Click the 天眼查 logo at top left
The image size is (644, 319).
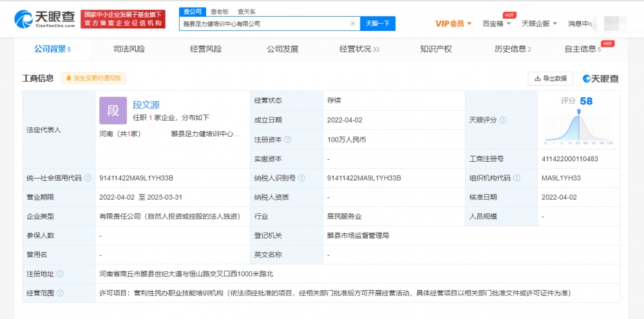click(x=45, y=19)
